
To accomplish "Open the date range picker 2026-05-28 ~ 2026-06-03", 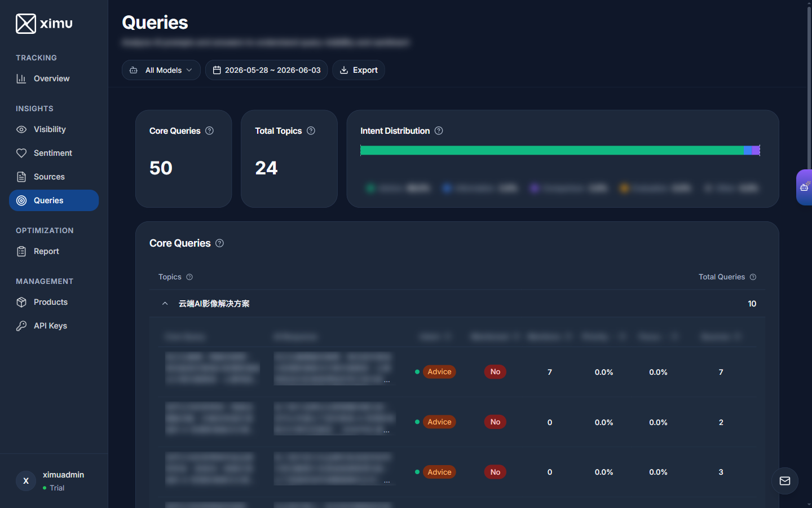I will click(266, 70).
